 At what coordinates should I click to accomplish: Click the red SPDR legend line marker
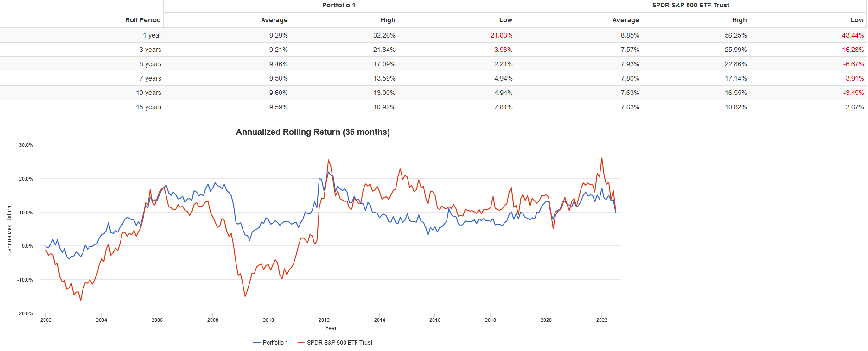[301, 343]
